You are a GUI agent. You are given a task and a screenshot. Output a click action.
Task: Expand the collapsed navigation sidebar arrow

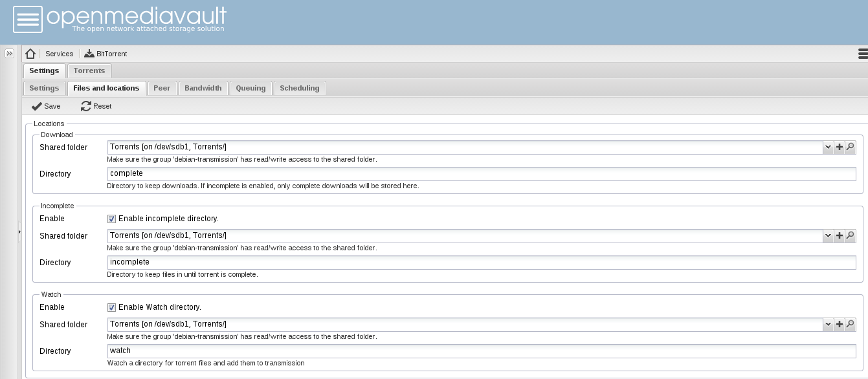tap(9, 54)
